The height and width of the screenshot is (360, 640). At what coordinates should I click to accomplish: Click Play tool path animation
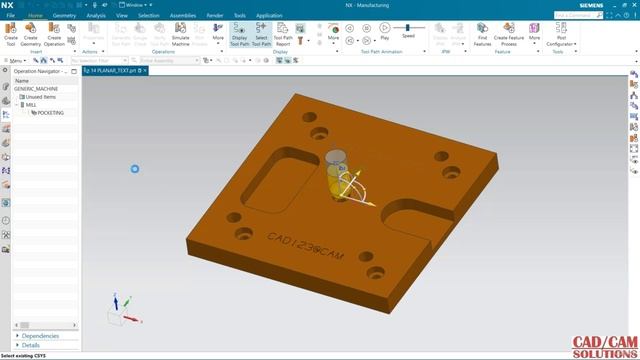(x=384, y=31)
